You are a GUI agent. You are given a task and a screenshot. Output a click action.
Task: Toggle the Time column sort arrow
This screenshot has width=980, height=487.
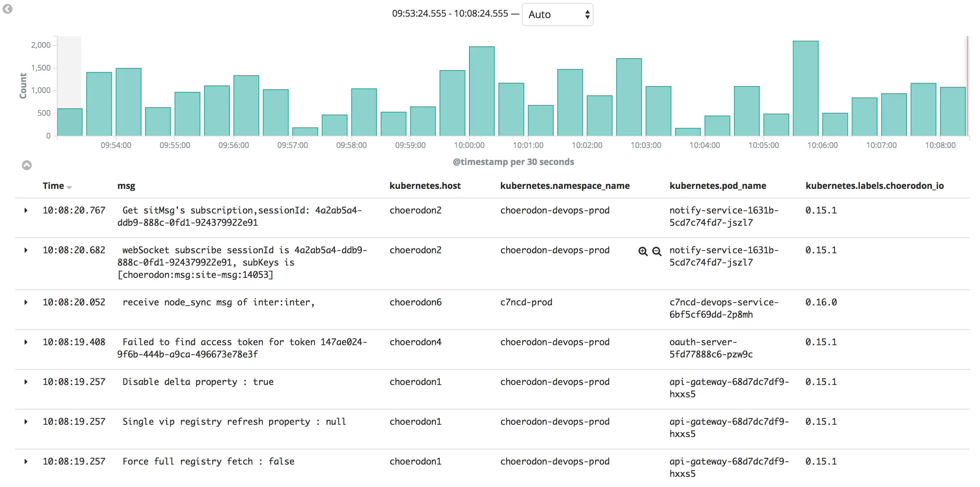pos(69,187)
